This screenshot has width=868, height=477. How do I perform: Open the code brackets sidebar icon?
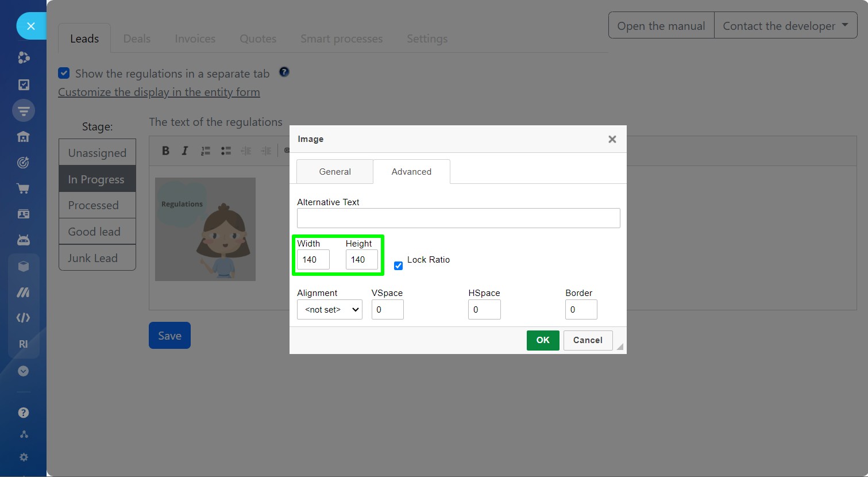coord(23,318)
